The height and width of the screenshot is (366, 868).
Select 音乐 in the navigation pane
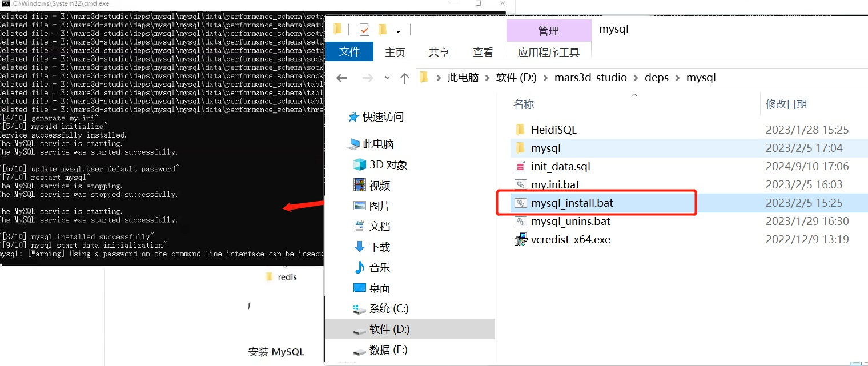tap(379, 267)
